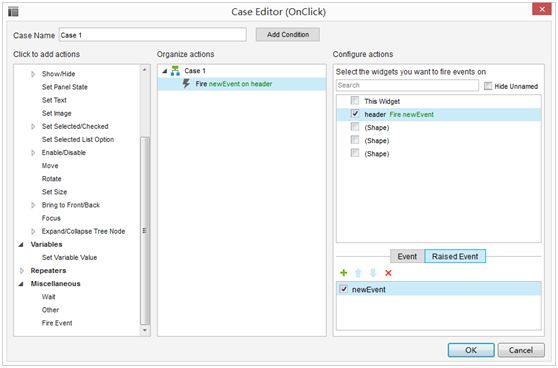The height and width of the screenshot is (368, 558).
Task: Click the Add Condition button
Action: coord(288,35)
